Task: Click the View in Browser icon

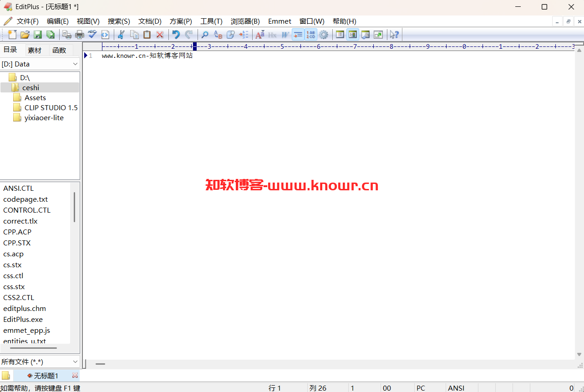Action: (x=105, y=35)
